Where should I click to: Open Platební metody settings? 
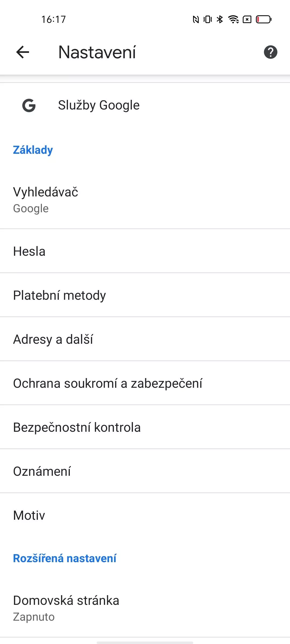145,295
